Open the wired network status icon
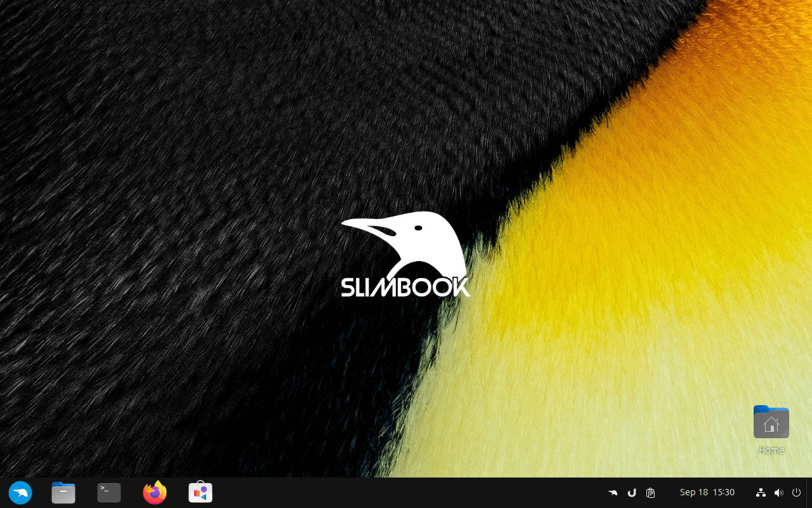 (x=761, y=493)
